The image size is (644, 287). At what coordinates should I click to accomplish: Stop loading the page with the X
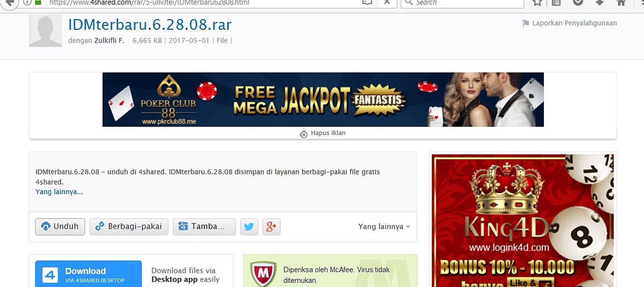[386, 2]
